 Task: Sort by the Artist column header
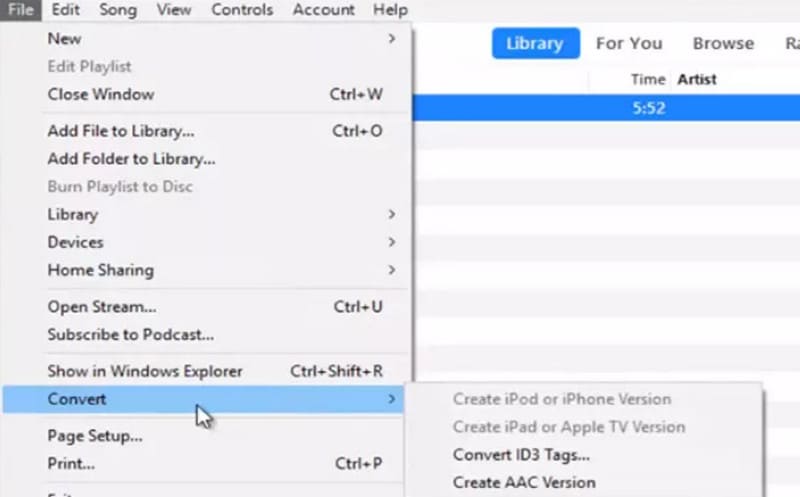696,80
